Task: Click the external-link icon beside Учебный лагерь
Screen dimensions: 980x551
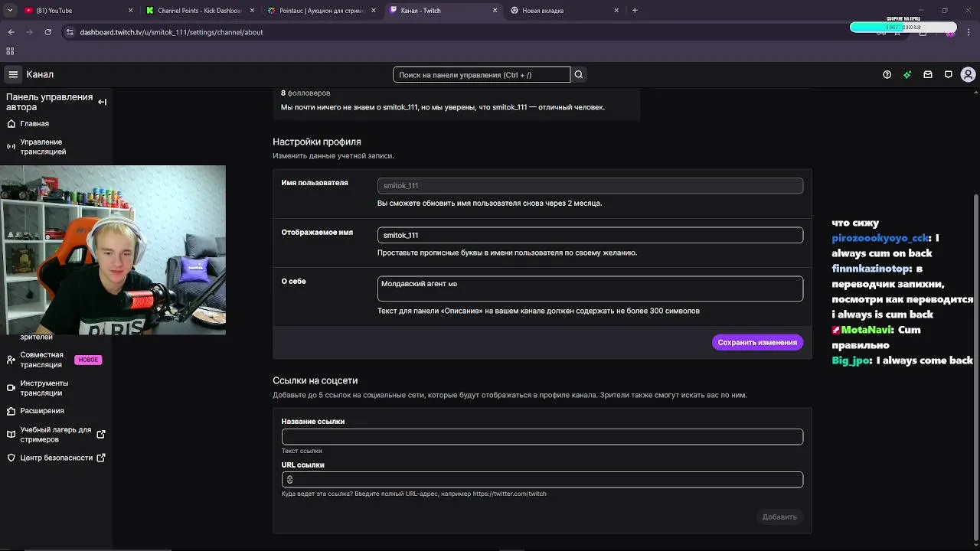Action: pyautogui.click(x=101, y=435)
